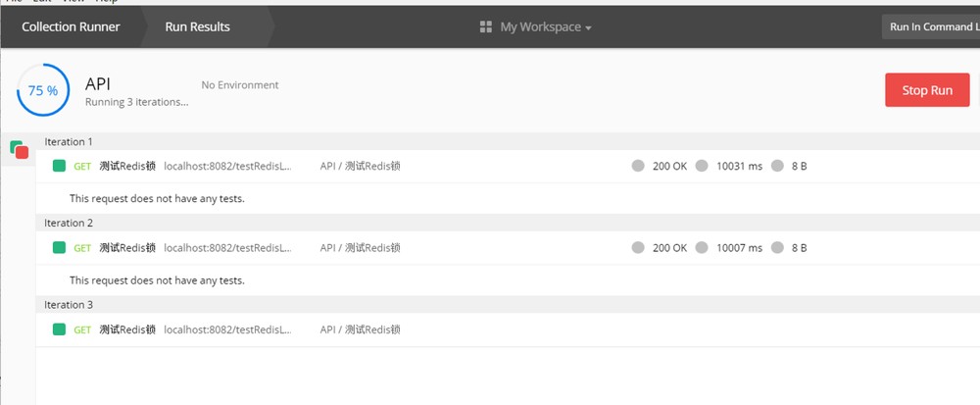
Task: Click the workspace grid icon
Action: [486, 26]
